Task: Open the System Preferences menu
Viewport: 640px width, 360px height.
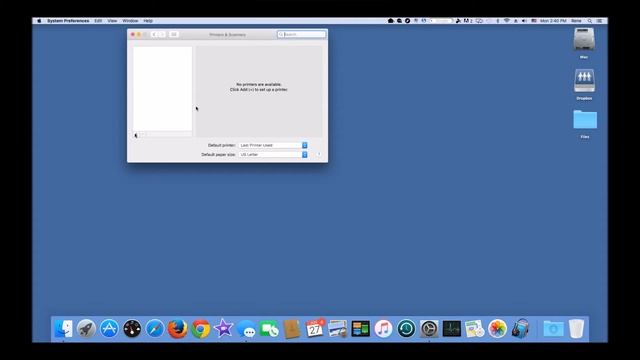Action: [x=68, y=21]
